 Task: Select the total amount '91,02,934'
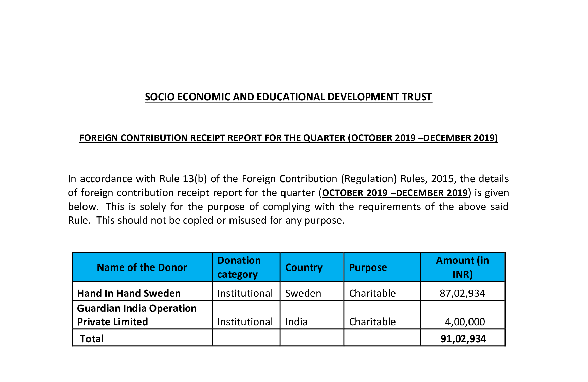[x=463, y=338]
